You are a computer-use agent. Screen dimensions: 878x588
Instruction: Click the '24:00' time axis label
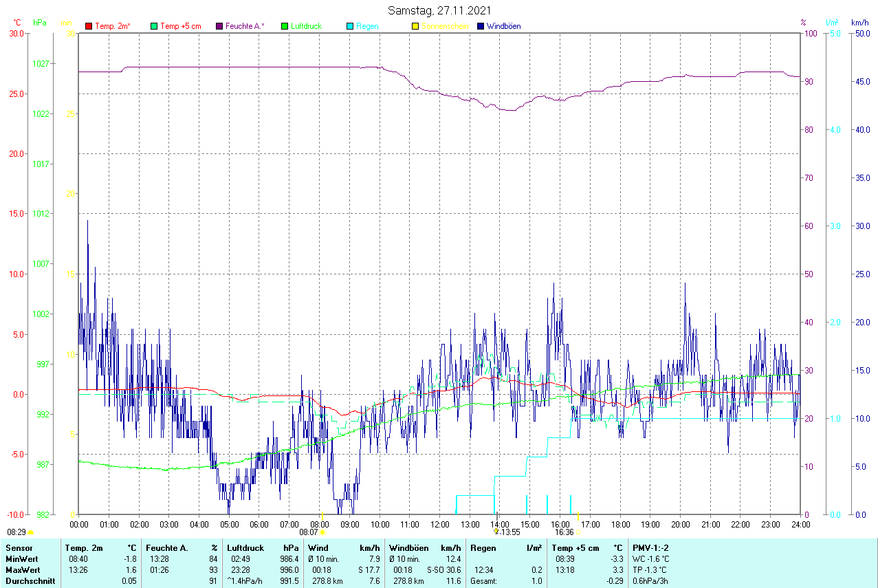[x=800, y=525]
